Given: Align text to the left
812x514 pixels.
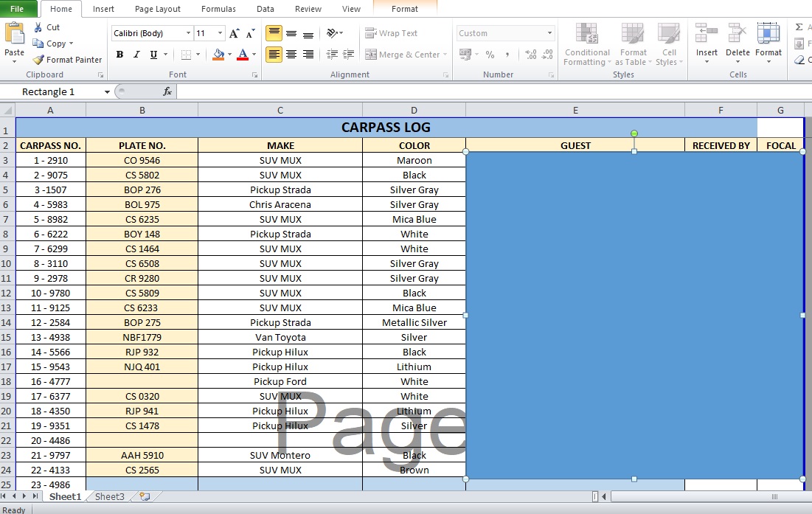Looking at the screenshot, I should coord(274,55).
